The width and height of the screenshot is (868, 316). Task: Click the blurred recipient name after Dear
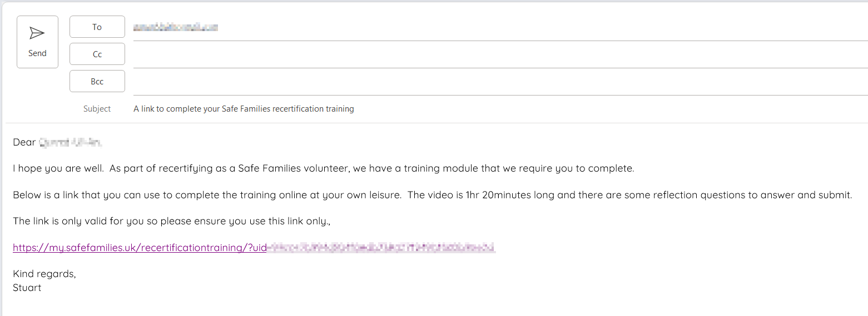[70, 143]
